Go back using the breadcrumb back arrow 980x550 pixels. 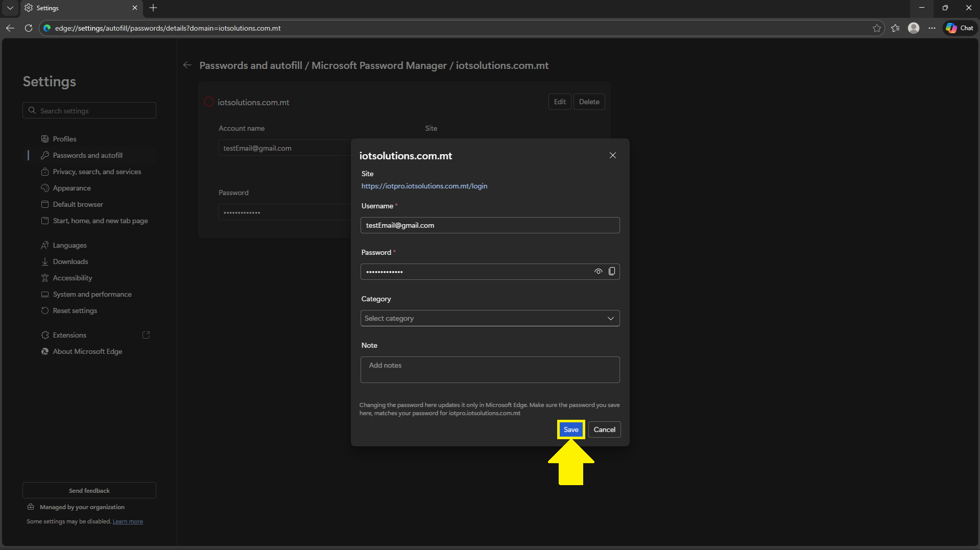pos(187,65)
